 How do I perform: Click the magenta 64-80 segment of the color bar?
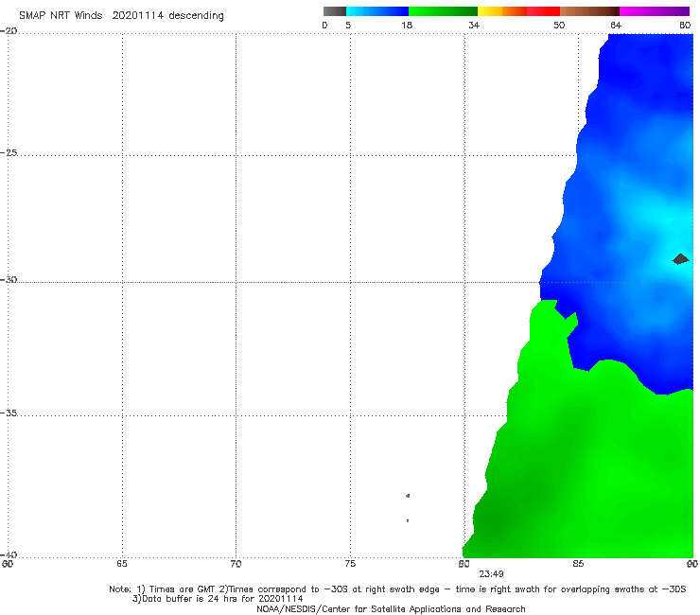pos(655,11)
